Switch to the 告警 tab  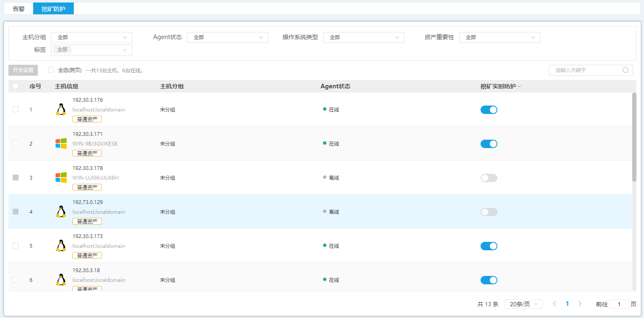point(19,8)
